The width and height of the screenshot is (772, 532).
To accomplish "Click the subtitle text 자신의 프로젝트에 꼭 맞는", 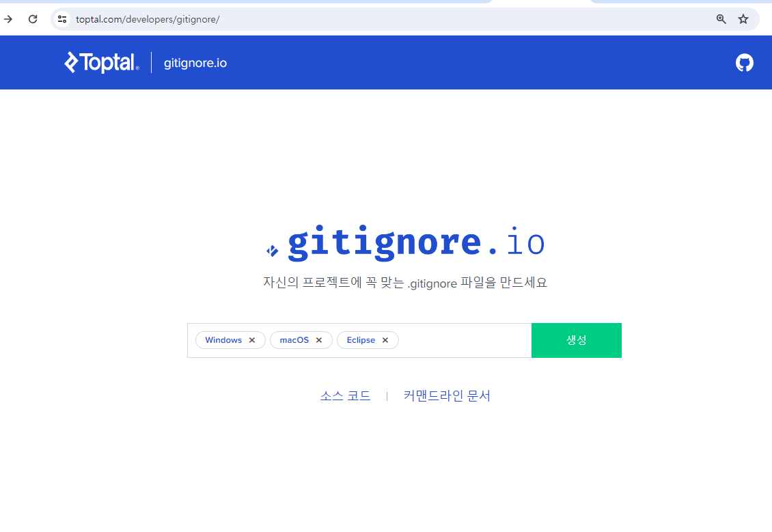I will pos(333,283).
